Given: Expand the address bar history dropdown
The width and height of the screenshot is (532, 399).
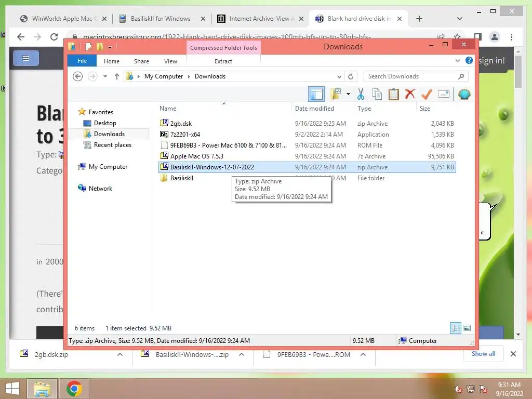Looking at the screenshot, I should tap(339, 76).
